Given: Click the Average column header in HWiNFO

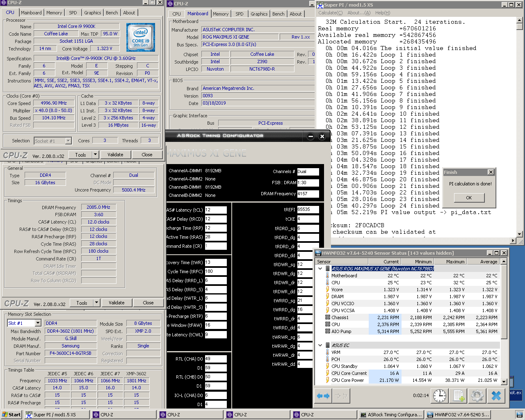Looking at the screenshot, I should click(x=484, y=262).
